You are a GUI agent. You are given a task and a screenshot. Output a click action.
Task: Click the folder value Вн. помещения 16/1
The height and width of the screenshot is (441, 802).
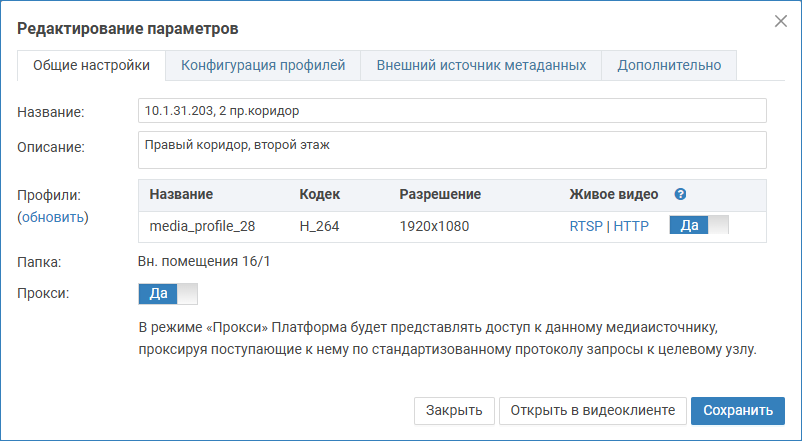pos(204,262)
